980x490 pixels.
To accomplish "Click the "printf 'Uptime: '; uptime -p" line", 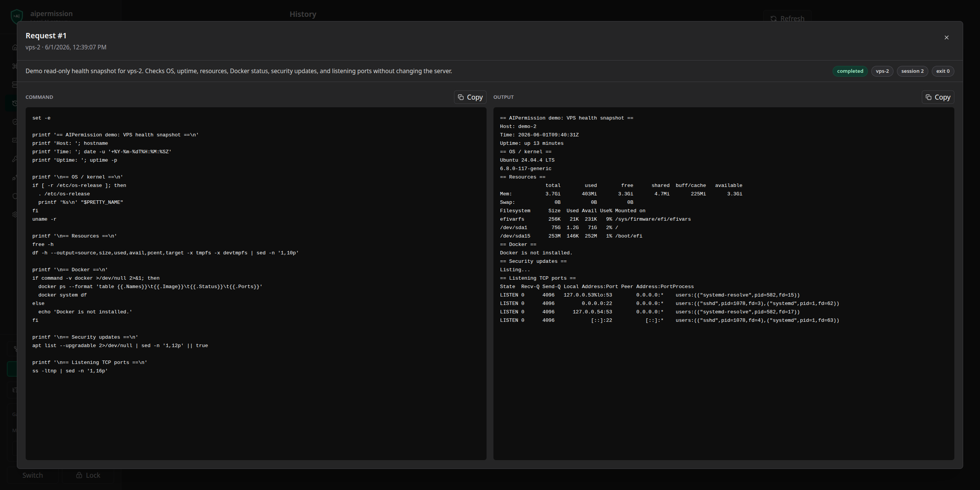I will pyautogui.click(x=75, y=160).
